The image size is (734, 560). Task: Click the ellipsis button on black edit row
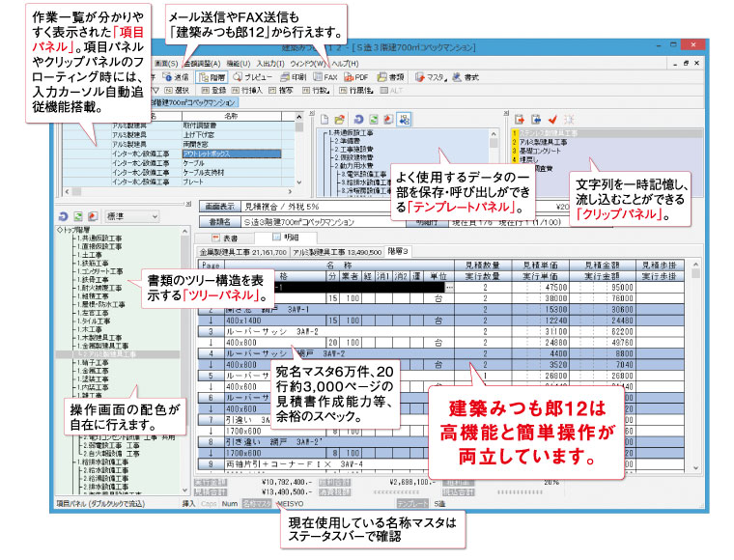tap(449, 288)
